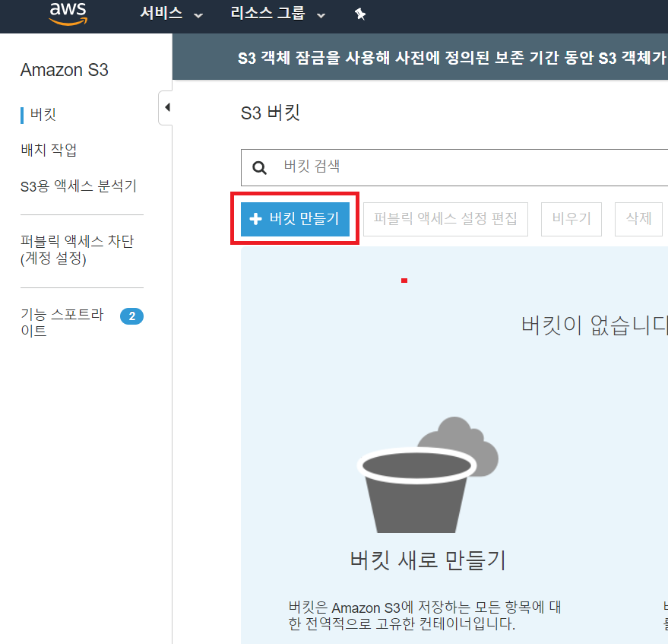Click the 버킷이 없습니다 message text
The image size is (668, 644).
click(595, 325)
